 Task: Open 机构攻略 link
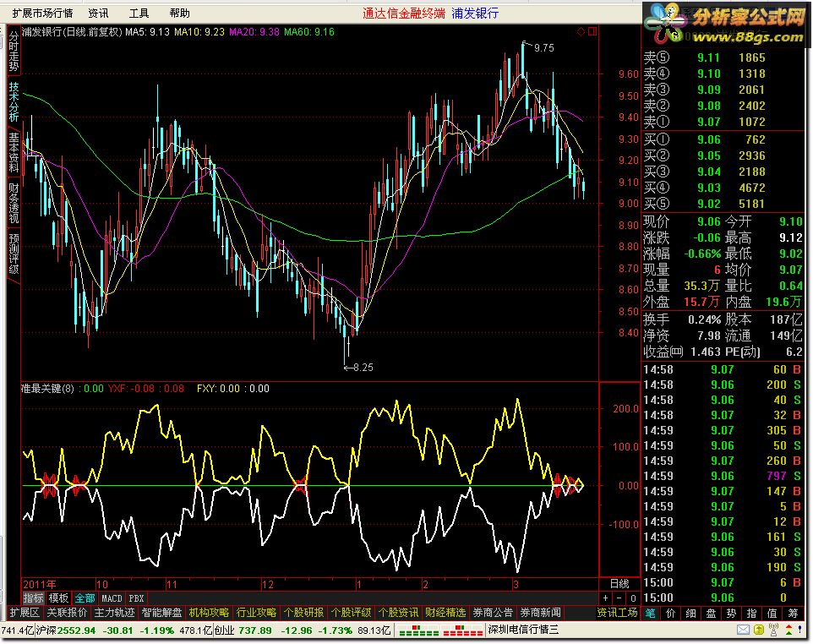point(209,613)
